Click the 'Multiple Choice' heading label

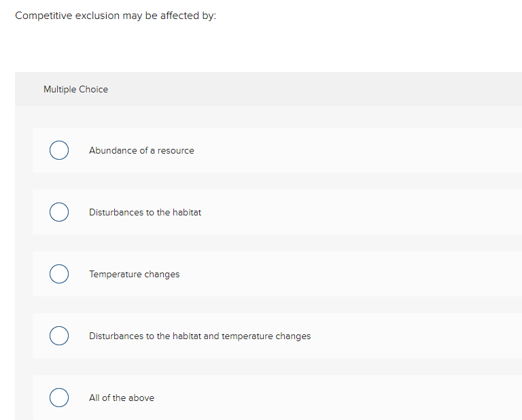point(75,89)
